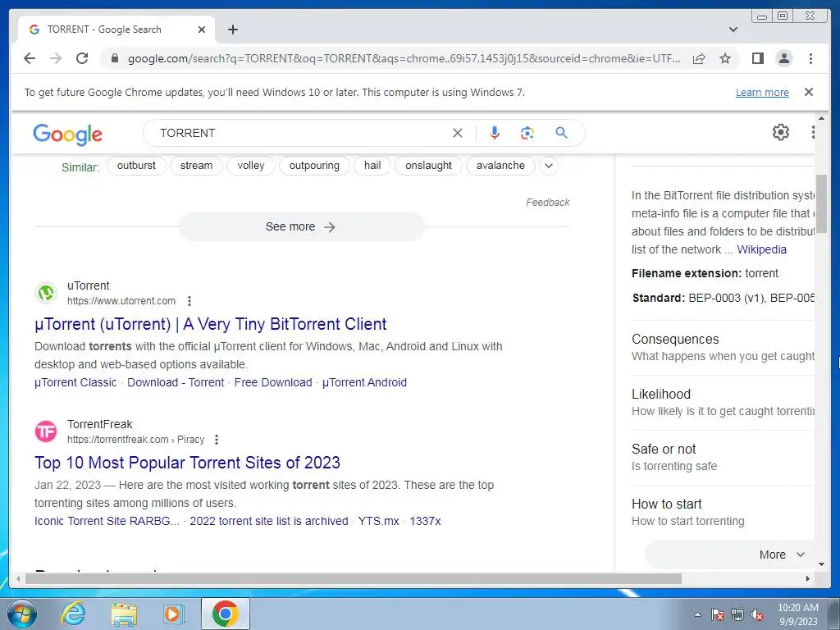This screenshot has height=630, width=840.
Task: Open Top 10 Most Popular Torrent Sites
Action: click(x=188, y=463)
